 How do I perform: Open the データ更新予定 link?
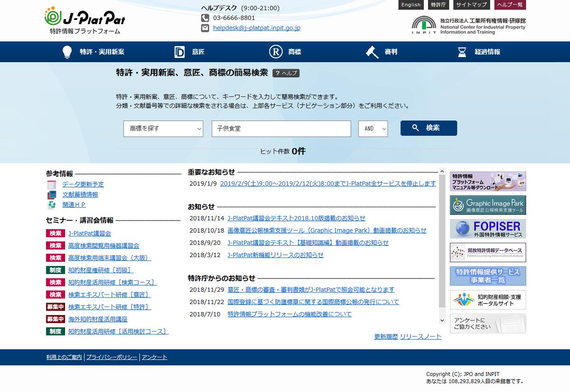point(83,184)
